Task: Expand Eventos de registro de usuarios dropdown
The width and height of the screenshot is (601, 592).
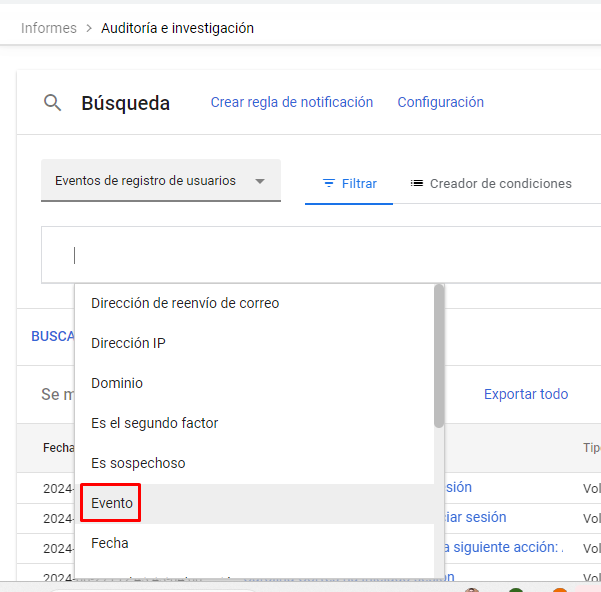Action: (x=161, y=180)
